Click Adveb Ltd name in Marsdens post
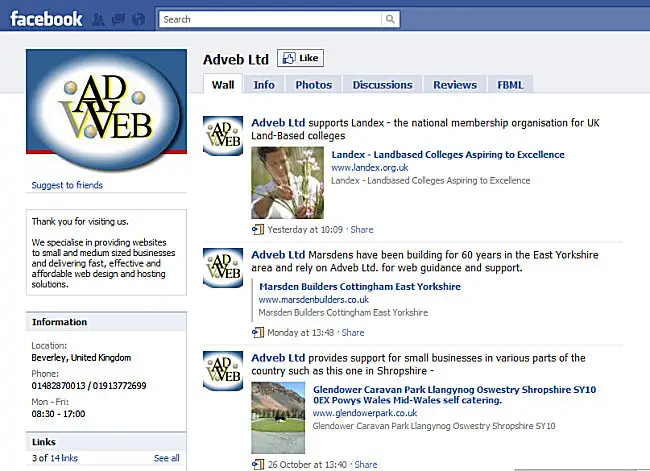 (278, 255)
